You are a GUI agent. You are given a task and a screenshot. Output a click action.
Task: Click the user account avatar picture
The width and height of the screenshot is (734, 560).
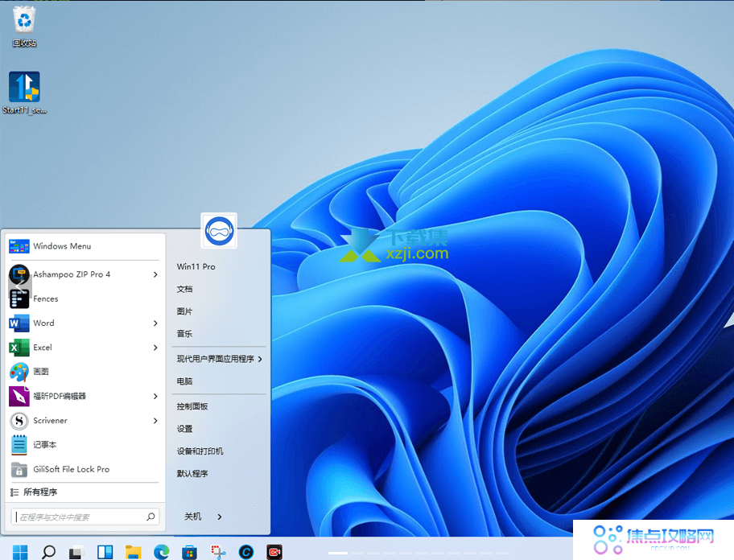pyautogui.click(x=219, y=231)
